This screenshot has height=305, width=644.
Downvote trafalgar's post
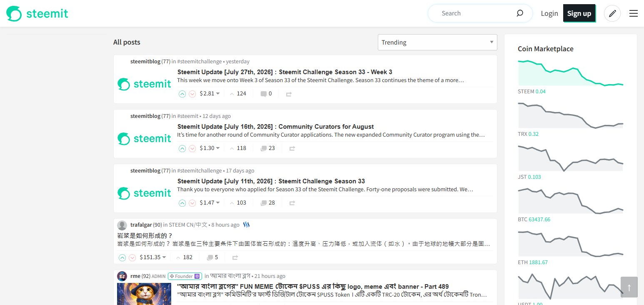point(132,257)
